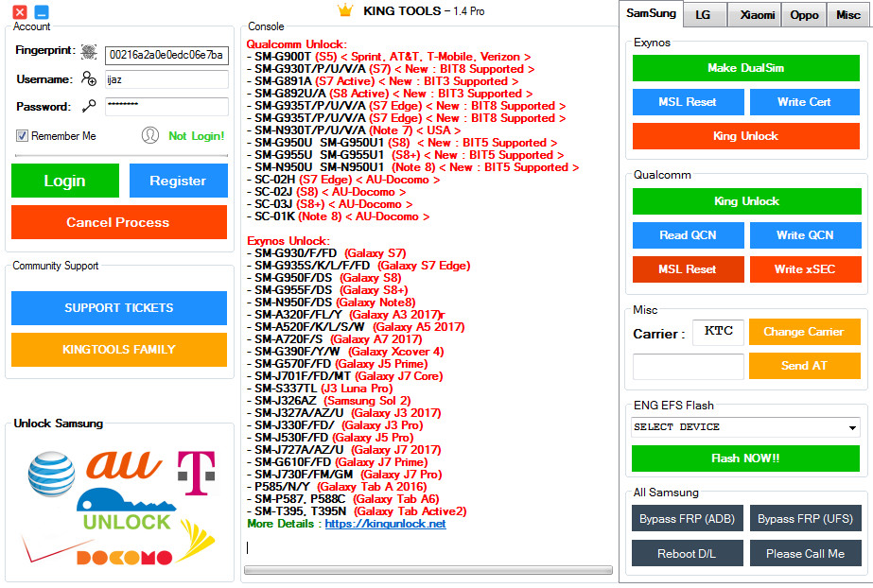Screen dimensions: 873x588
Task: Open KINGTOOLS FAMILY
Action: (x=119, y=350)
